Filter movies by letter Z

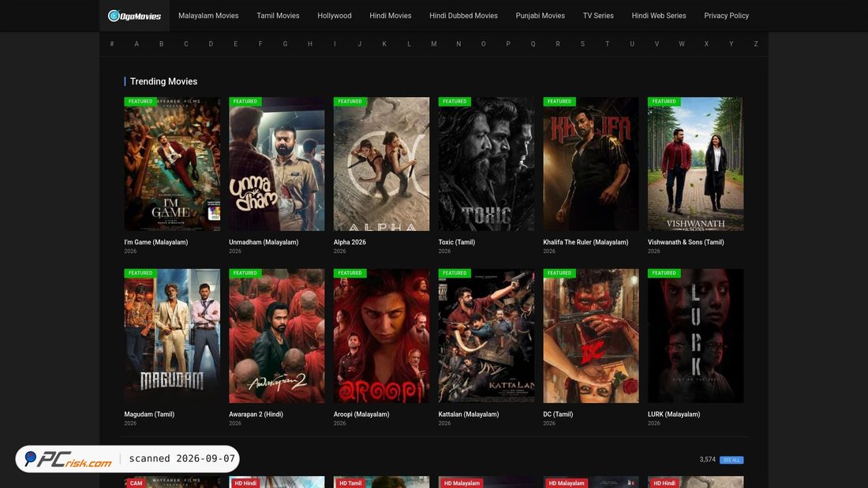coord(756,43)
